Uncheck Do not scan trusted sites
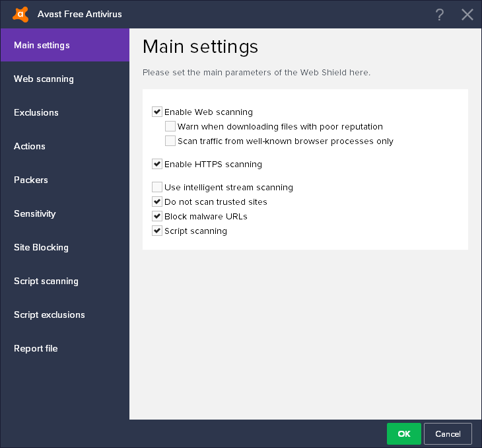 click(x=157, y=202)
